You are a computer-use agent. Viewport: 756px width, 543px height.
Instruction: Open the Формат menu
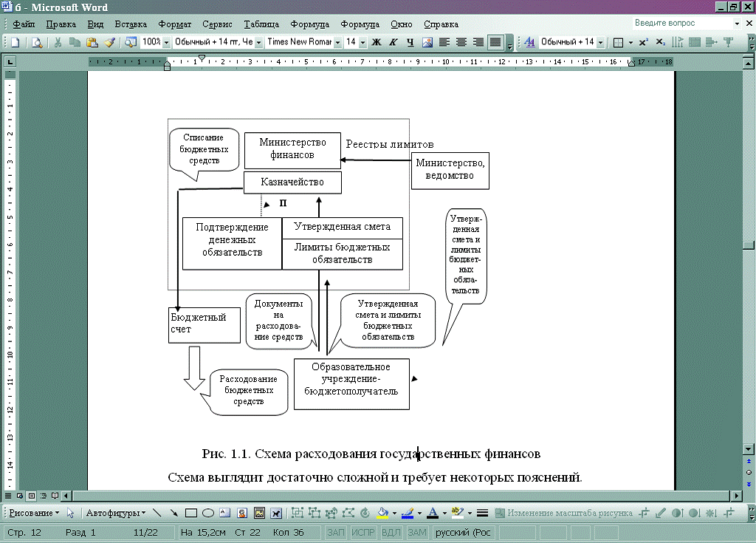coord(174,24)
